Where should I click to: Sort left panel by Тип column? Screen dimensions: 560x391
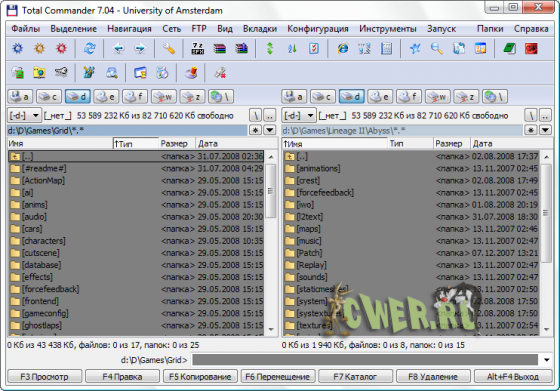coord(136,144)
